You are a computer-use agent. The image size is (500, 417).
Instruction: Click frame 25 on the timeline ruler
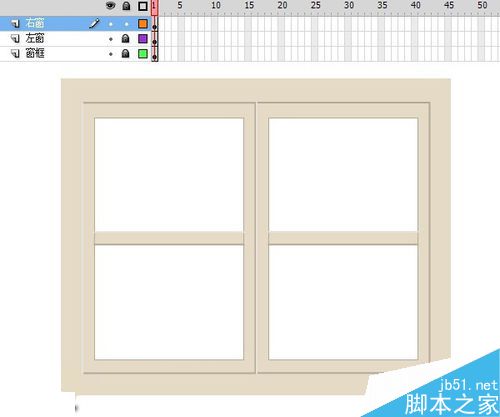[x=316, y=5]
